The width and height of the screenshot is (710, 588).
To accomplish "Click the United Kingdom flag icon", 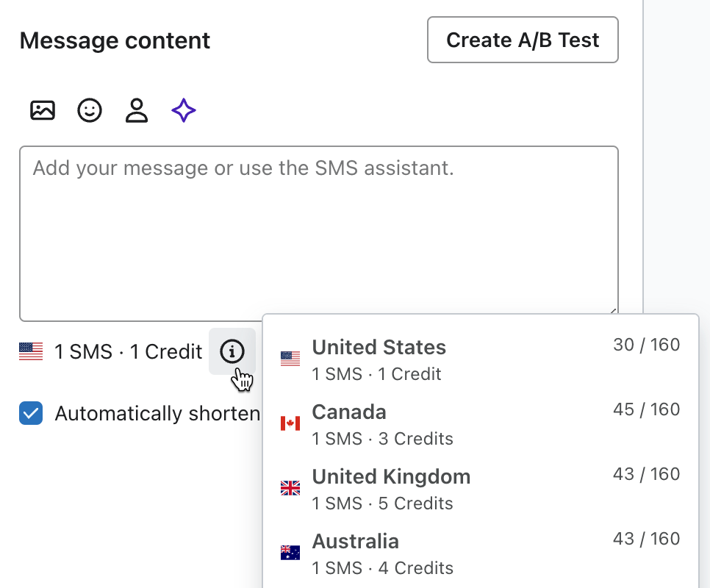I will coord(290,487).
